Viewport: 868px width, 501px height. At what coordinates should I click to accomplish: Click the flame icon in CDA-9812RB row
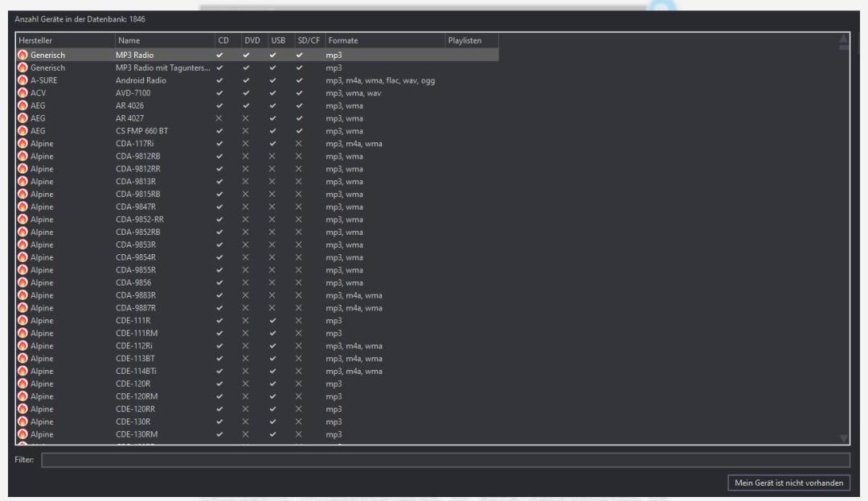coord(23,156)
